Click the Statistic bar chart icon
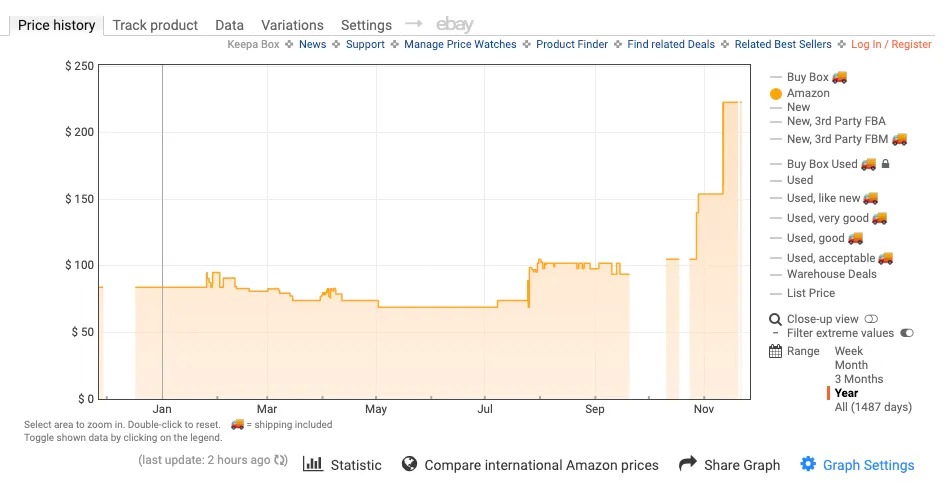949x499 pixels. [313, 464]
